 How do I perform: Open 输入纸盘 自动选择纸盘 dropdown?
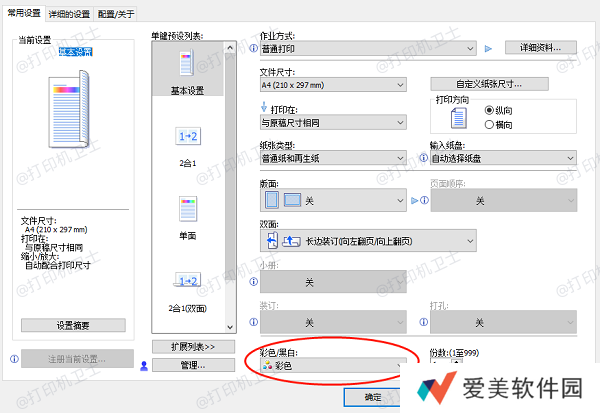coord(503,158)
